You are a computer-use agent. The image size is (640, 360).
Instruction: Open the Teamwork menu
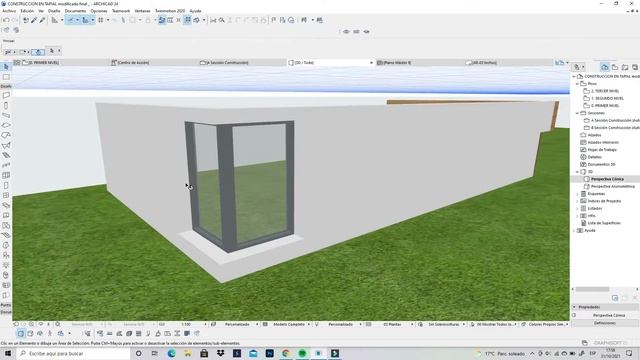coord(121,11)
